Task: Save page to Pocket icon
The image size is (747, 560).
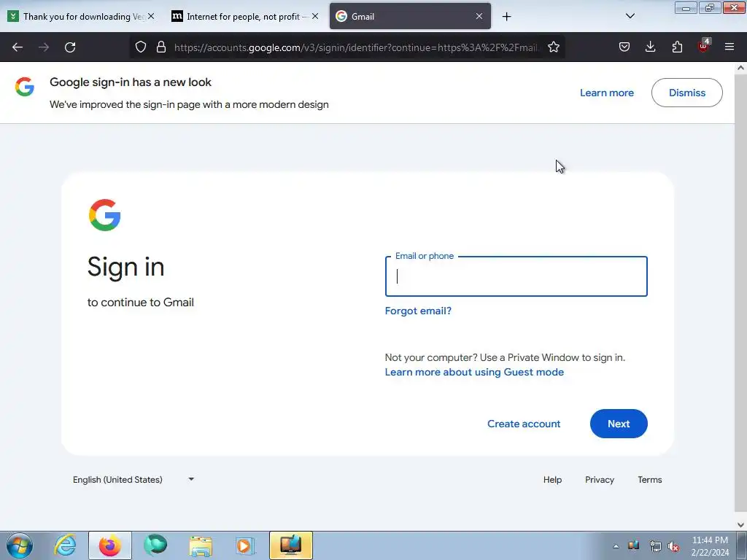Action: [x=624, y=47]
